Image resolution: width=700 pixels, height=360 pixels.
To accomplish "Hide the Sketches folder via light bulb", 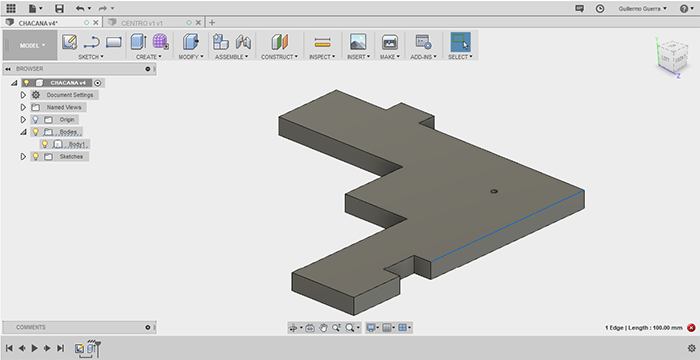I will click(36, 156).
